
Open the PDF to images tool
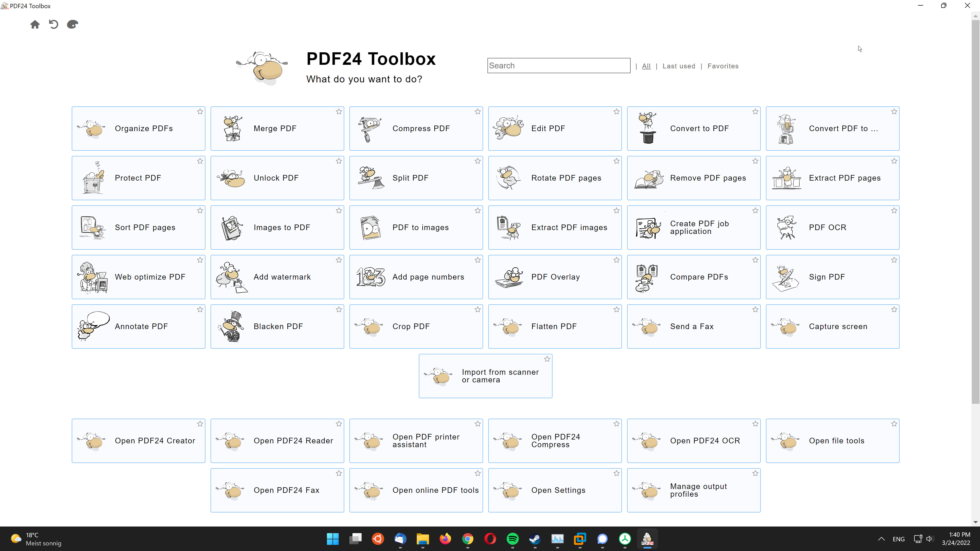416,227
